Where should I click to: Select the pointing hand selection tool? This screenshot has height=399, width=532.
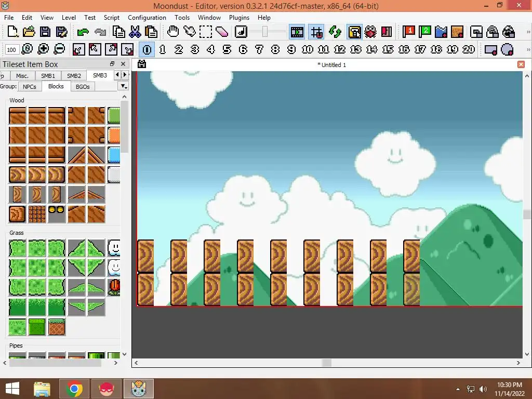coord(189,32)
